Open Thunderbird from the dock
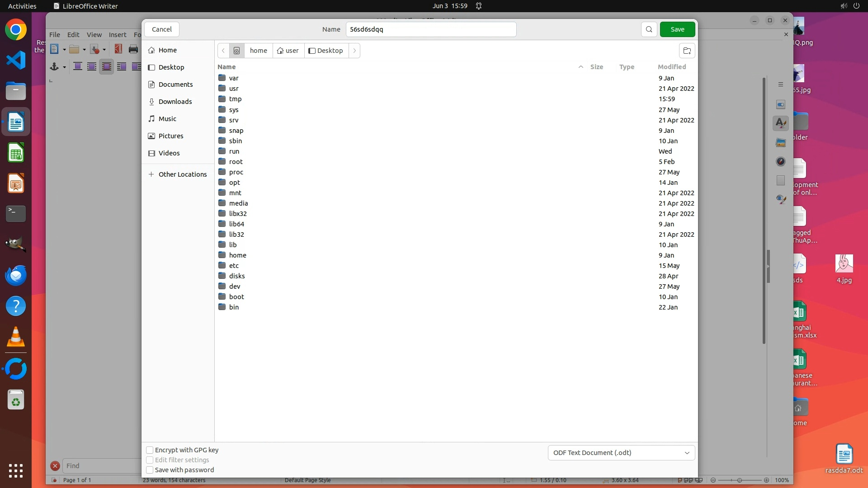 16,275
